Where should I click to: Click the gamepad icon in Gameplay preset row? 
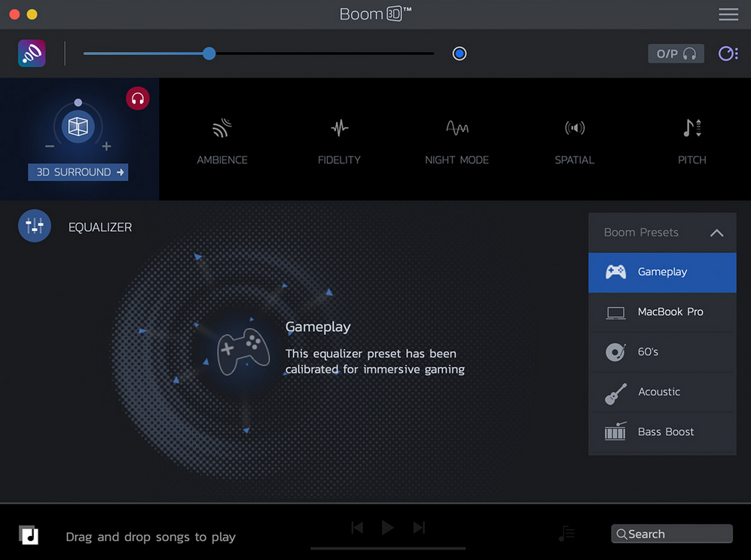615,272
